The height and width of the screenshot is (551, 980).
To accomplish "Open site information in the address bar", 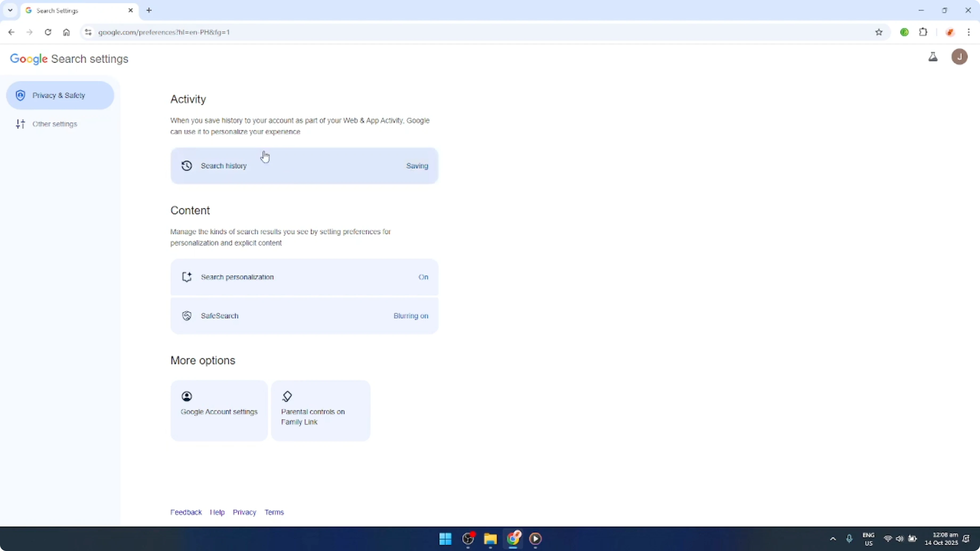I will click(x=88, y=32).
